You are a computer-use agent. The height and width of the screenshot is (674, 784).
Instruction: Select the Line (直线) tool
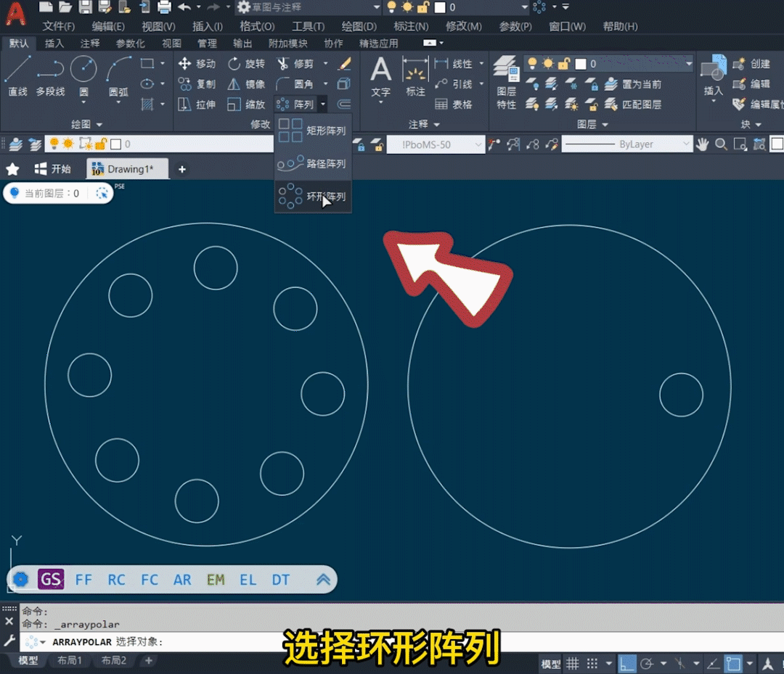tap(18, 75)
